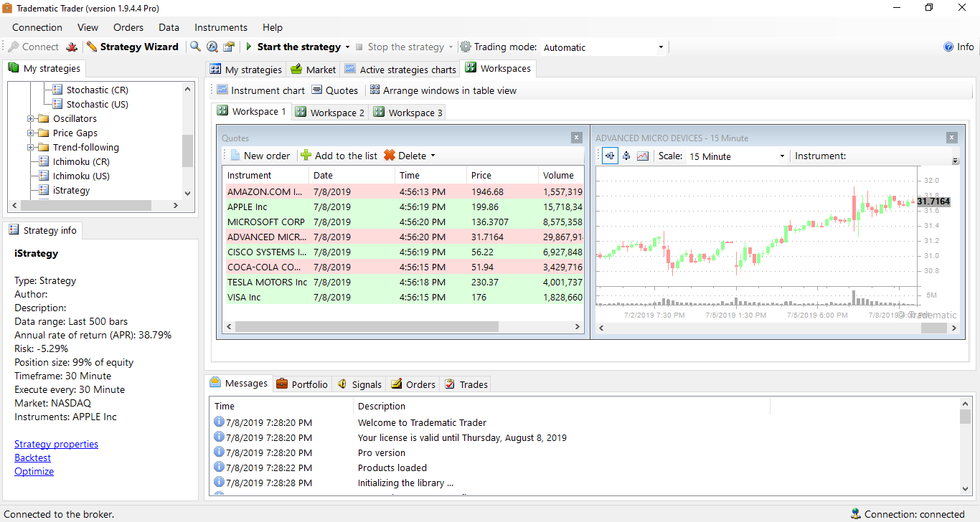Open the Instruments menu

pyautogui.click(x=220, y=27)
